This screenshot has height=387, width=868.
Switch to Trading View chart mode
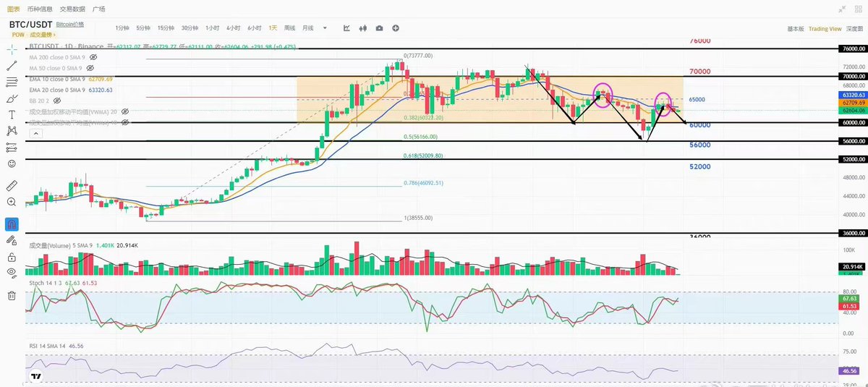click(825, 29)
